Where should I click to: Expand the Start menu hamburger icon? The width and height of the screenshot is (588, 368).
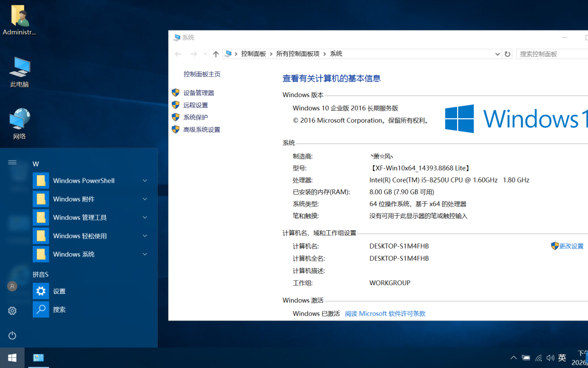click(x=12, y=162)
